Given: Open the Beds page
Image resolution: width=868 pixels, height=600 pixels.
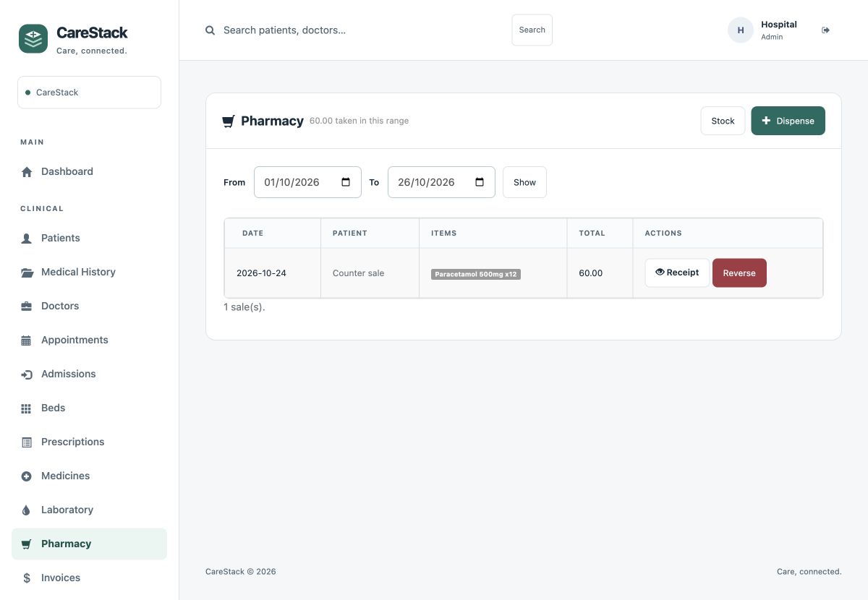Looking at the screenshot, I should point(89,408).
